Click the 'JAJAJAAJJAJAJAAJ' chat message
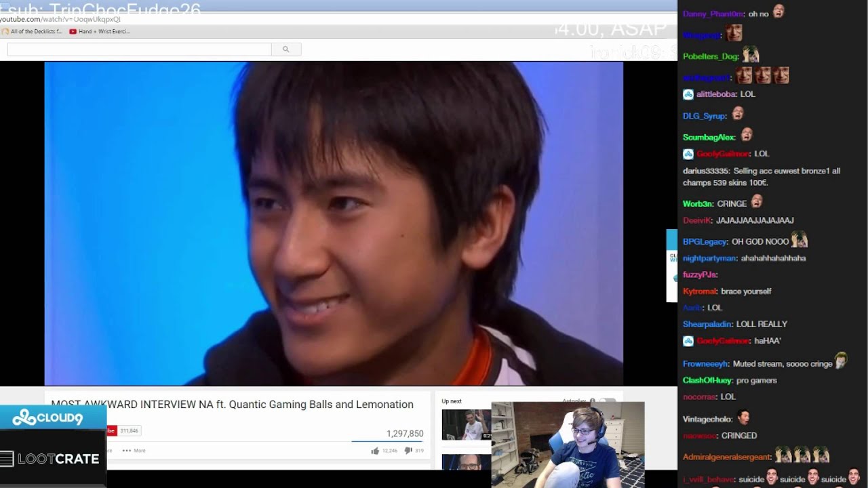 click(755, 220)
